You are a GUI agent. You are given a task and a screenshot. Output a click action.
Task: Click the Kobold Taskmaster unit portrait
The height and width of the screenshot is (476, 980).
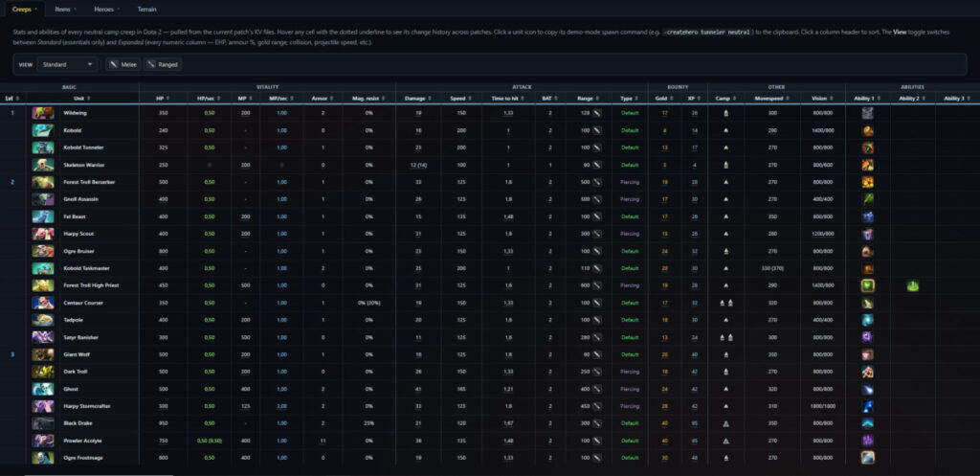click(x=43, y=268)
